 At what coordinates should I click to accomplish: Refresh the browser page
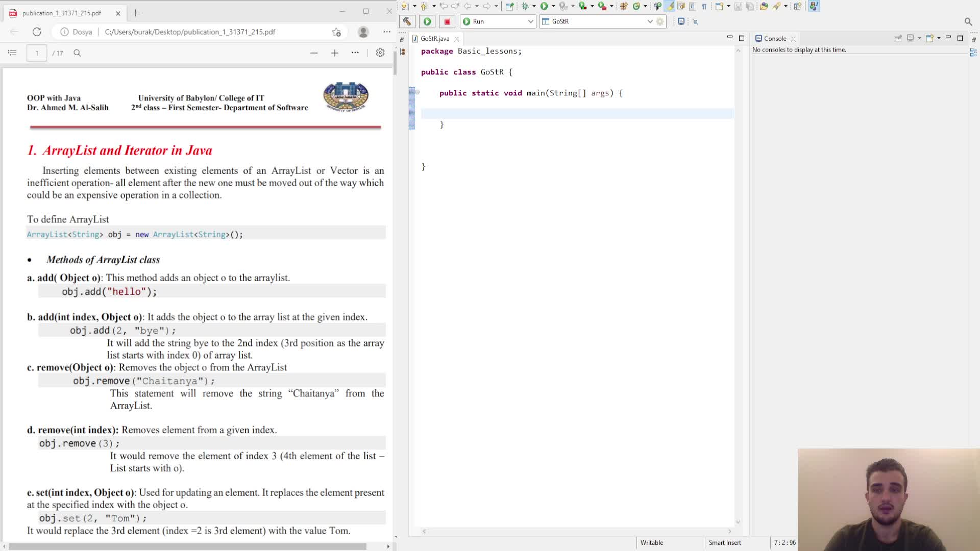[x=37, y=32]
